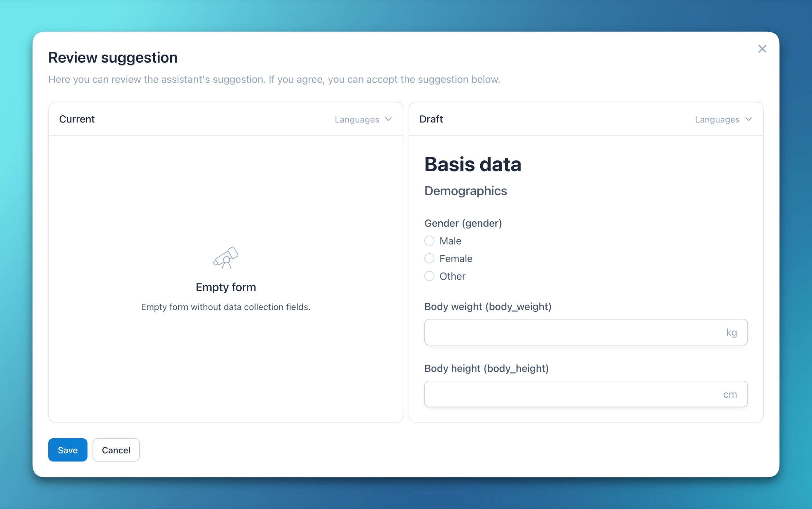Cancel the suggestion review
Screen dimensions: 812x509
[116, 450]
